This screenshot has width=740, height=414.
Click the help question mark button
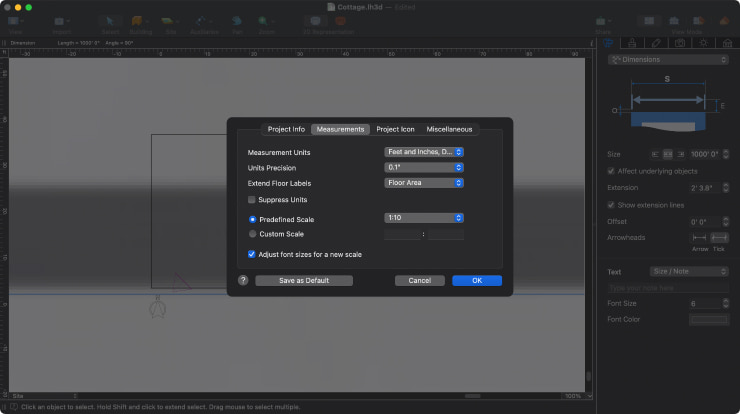coord(243,281)
